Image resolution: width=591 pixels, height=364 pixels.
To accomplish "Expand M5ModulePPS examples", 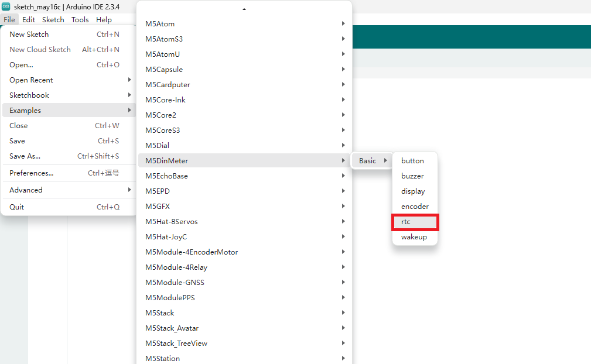I will coord(244,297).
